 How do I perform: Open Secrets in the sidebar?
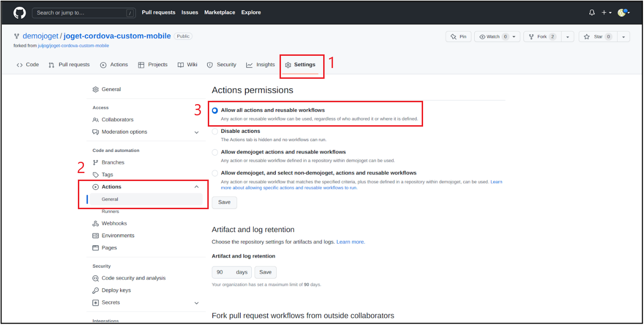coord(106,302)
